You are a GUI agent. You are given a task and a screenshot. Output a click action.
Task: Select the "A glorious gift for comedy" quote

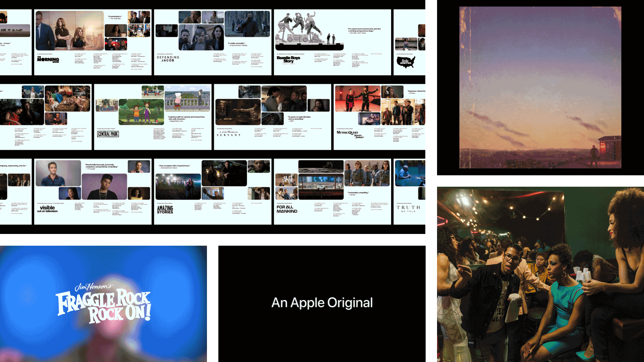186,119
